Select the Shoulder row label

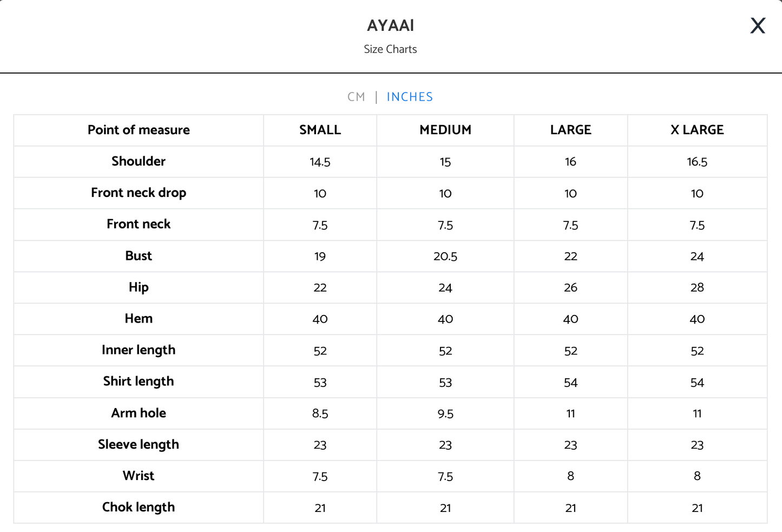[139, 161]
